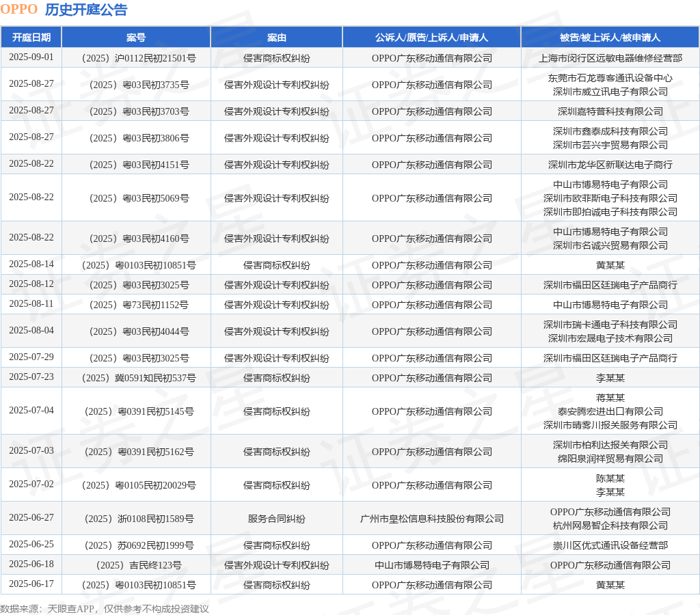Click plaintiff 广州市皇松信息科技股份有限公司
Image resolution: width=700 pixels, height=615 pixels.
click(432, 519)
